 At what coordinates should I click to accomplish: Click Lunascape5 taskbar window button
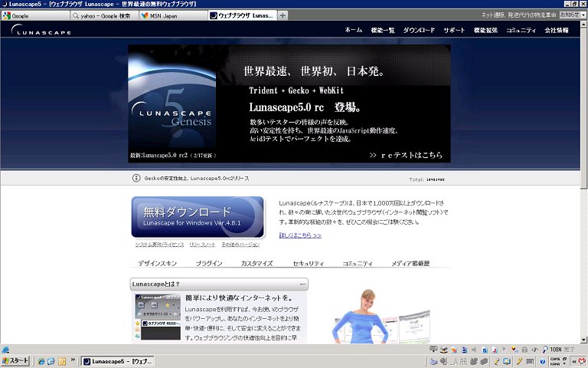(x=118, y=361)
